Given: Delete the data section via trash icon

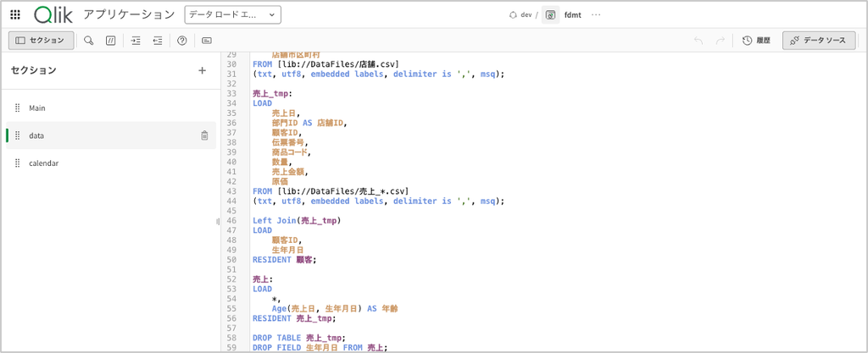Looking at the screenshot, I should pos(204,135).
